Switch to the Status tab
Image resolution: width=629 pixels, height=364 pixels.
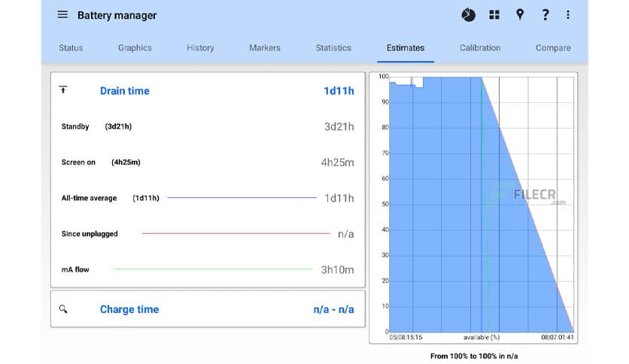pyautogui.click(x=71, y=47)
